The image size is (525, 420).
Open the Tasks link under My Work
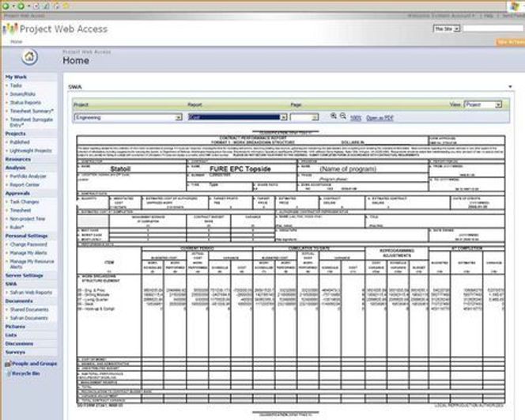click(16, 85)
